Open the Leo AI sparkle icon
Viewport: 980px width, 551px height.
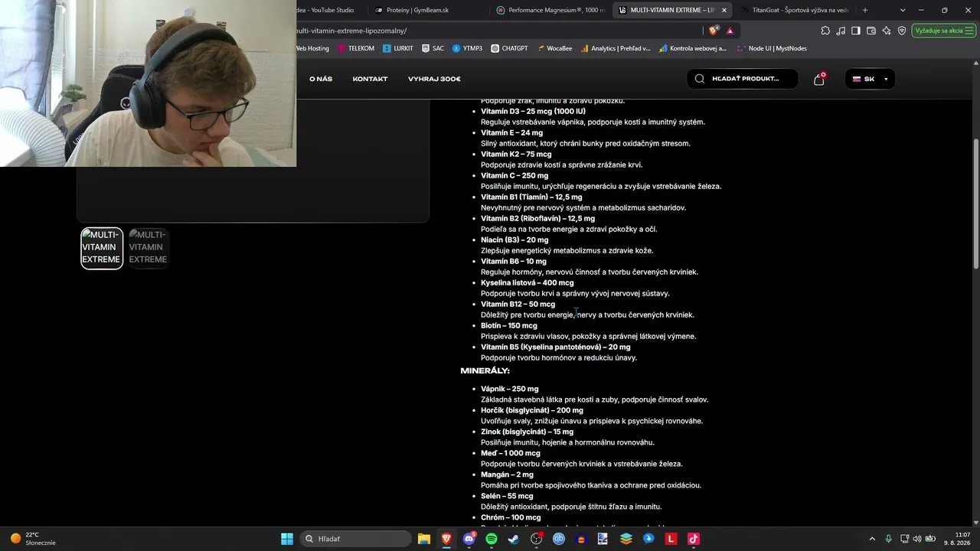(x=887, y=31)
